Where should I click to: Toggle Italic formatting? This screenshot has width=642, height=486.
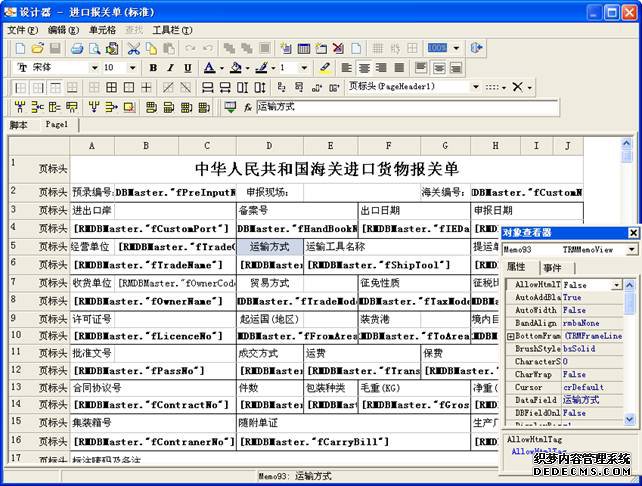point(170,68)
